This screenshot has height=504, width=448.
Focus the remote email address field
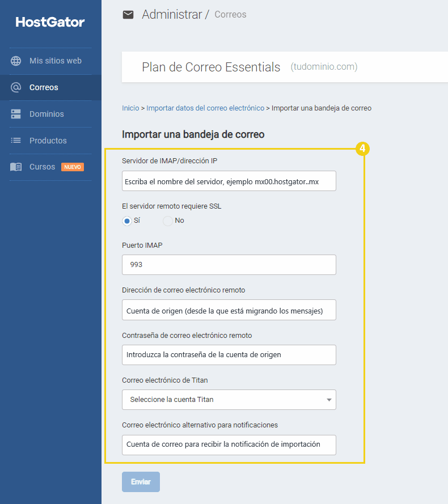point(229,310)
